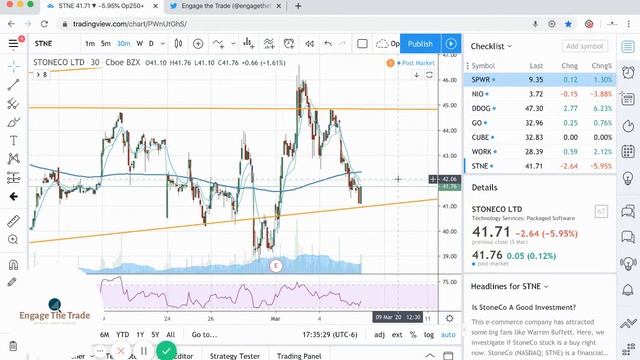The width and height of the screenshot is (640, 360).
Task: Click the bar replay rewind icon
Action: pyautogui.click(x=309, y=43)
